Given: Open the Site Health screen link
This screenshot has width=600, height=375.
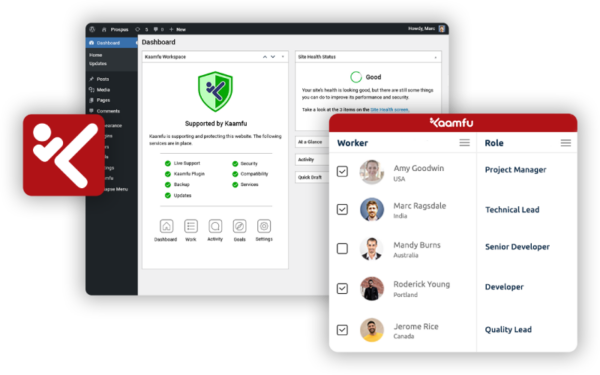Looking at the screenshot, I should point(390,109).
